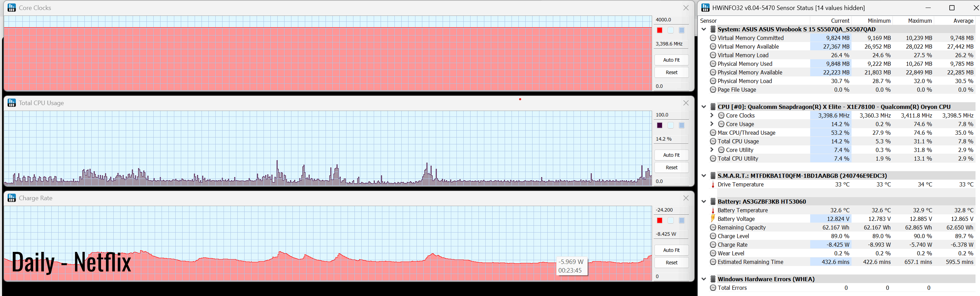Click the round icon beside Total Errors
Viewport: 980px width, 296px height.
click(713, 288)
